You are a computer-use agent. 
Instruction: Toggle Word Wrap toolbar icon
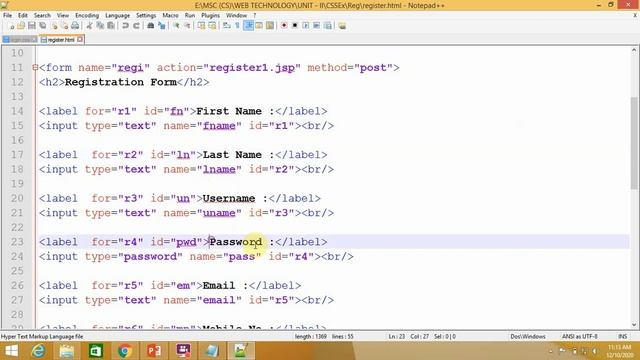point(227,26)
